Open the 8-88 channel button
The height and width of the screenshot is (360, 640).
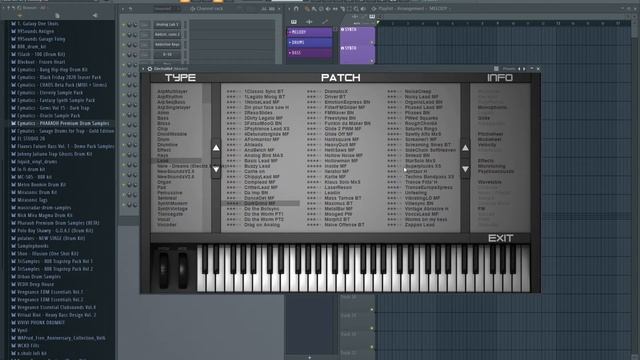coord(167,54)
